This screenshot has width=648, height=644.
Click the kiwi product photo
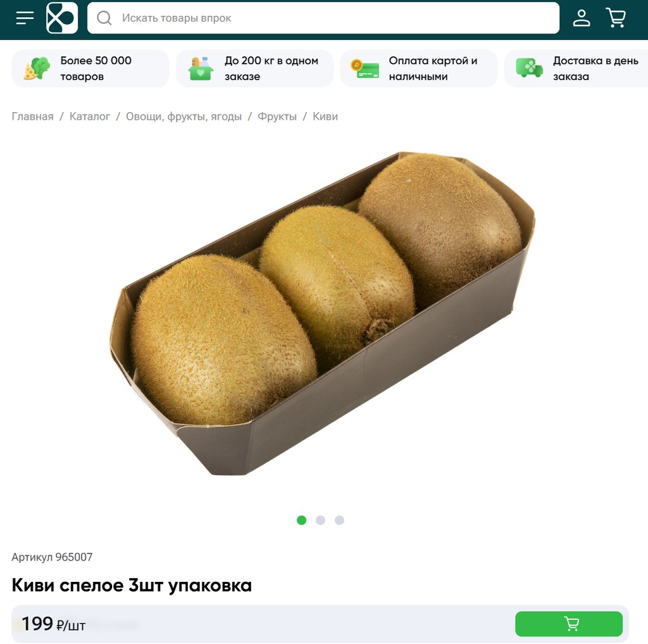tap(322, 313)
